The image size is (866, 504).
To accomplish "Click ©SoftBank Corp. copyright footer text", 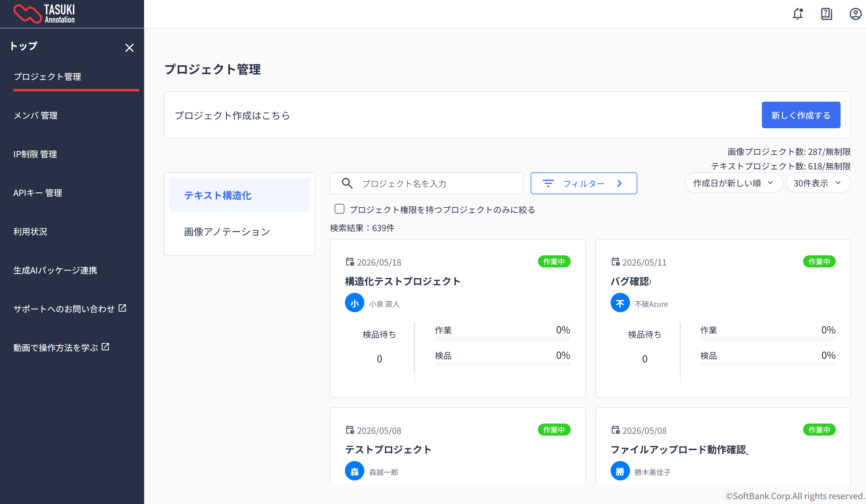I will pos(795,496).
